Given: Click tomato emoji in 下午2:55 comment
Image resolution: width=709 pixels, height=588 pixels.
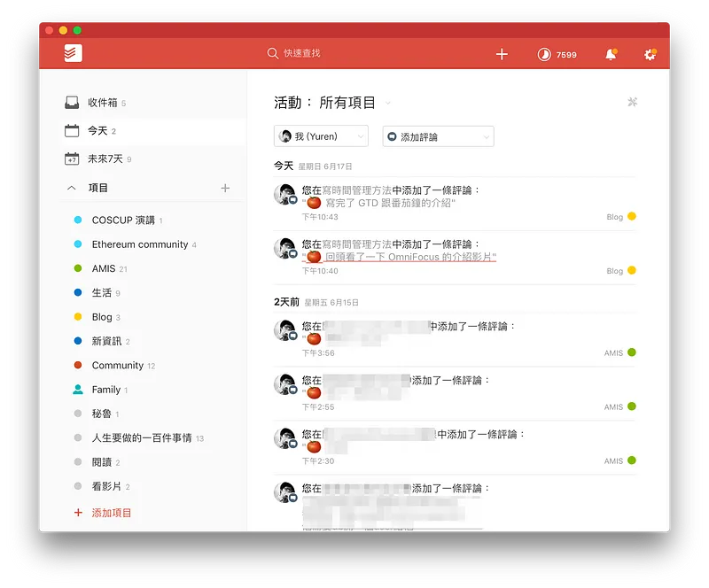Looking at the screenshot, I should click(x=314, y=393).
